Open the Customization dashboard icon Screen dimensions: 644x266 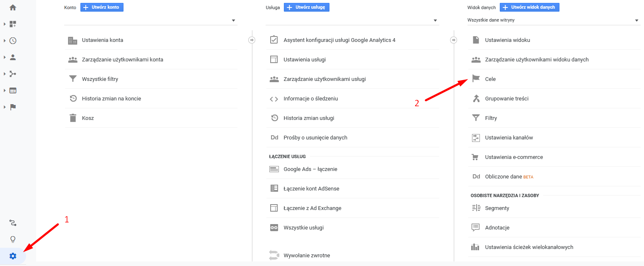[x=13, y=24]
